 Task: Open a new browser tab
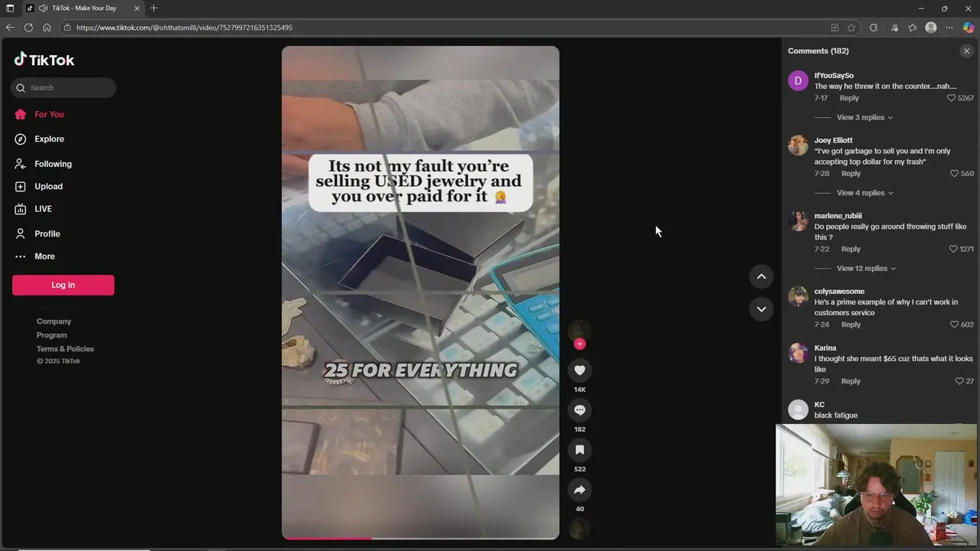[154, 8]
